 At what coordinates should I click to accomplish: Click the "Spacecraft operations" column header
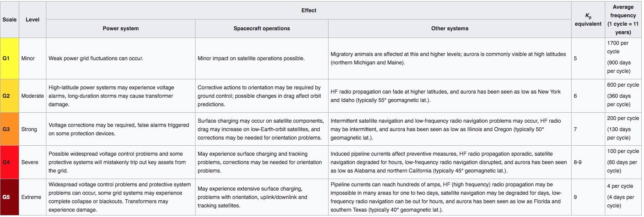[261, 28]
